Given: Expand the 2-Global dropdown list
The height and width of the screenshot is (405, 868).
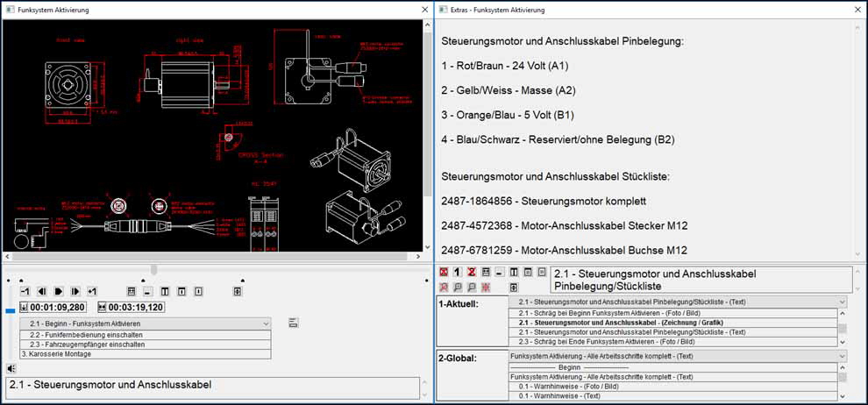Looking at the screenshot, I should tap(842, 357).
